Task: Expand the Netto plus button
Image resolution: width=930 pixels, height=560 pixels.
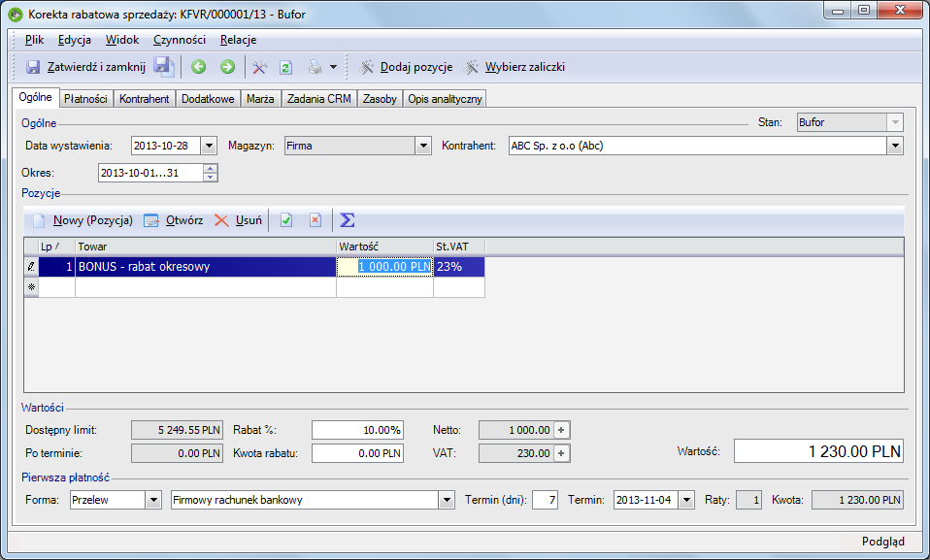Action: [561, 430]
